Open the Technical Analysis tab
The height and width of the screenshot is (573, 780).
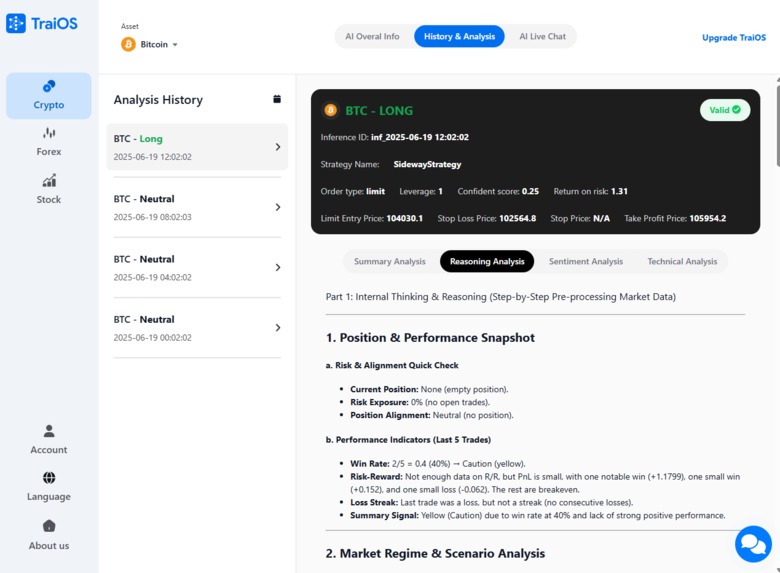pos(682,261)
